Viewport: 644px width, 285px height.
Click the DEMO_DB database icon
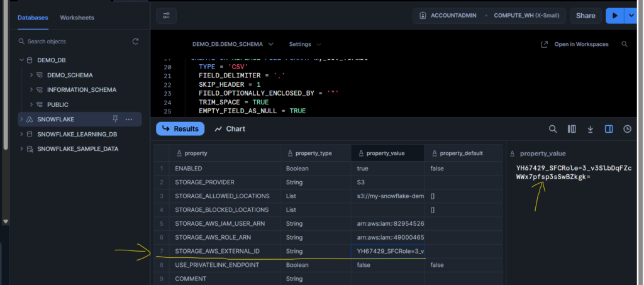(x=29, y=60)
